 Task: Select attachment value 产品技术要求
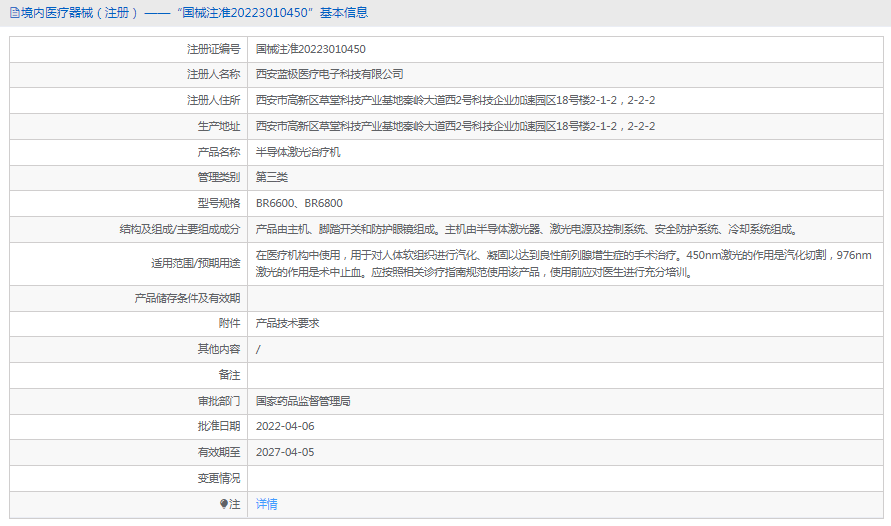(288, 323)
